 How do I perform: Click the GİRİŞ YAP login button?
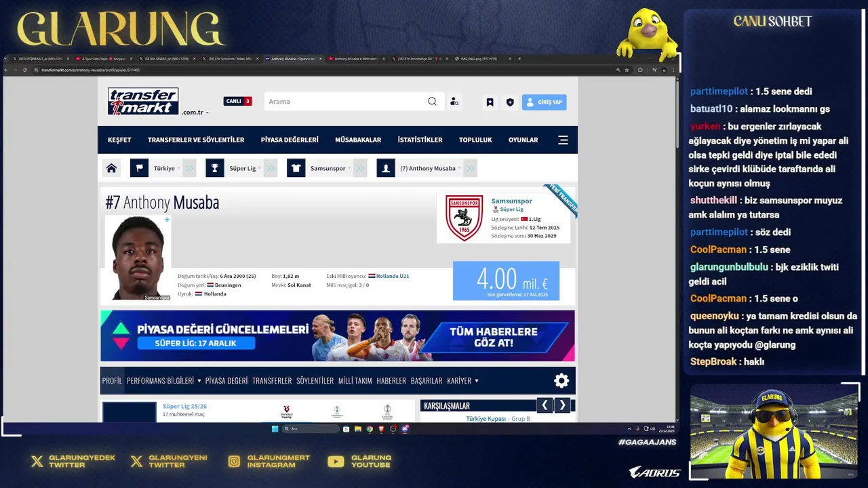545,102
